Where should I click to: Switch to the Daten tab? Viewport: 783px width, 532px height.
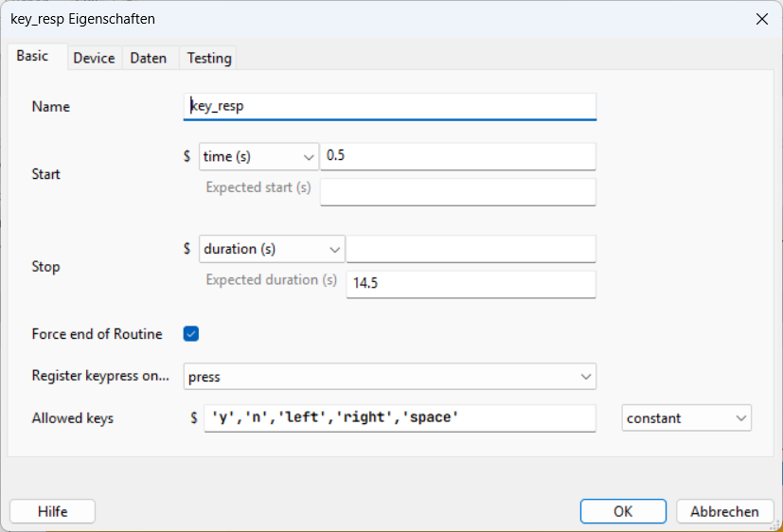pyautogui.click(x=148, y=58)
